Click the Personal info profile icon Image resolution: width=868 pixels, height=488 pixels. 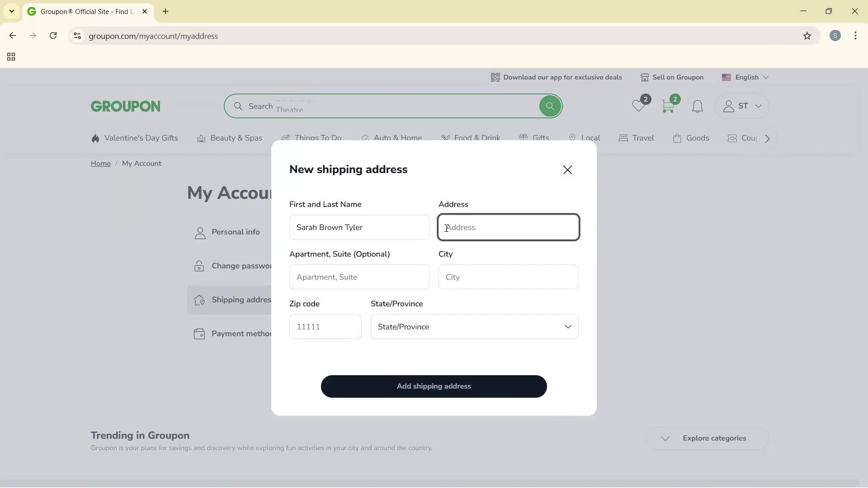[199, 232]
